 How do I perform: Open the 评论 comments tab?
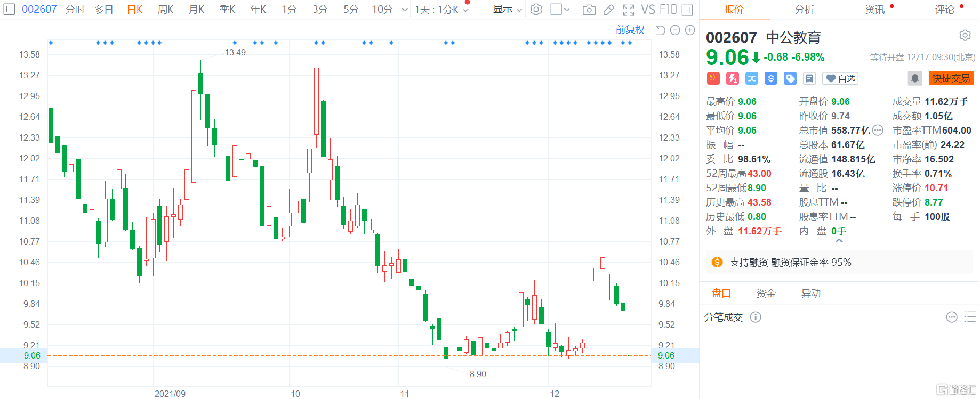(x=945, y=10)
